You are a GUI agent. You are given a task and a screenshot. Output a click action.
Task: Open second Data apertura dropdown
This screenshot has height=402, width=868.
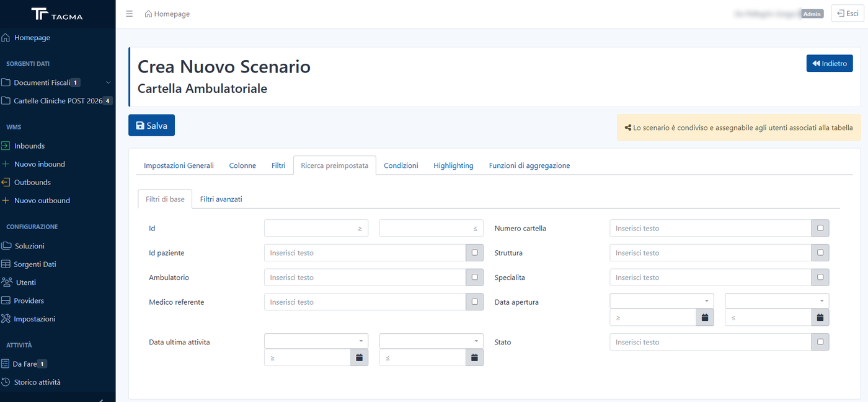tap(777, 301)
